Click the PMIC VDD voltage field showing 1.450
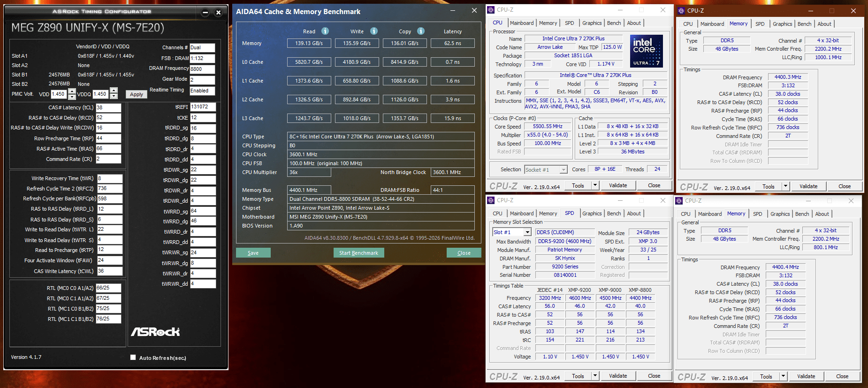Viewport: 868px width, 388px height. (59, 94)
